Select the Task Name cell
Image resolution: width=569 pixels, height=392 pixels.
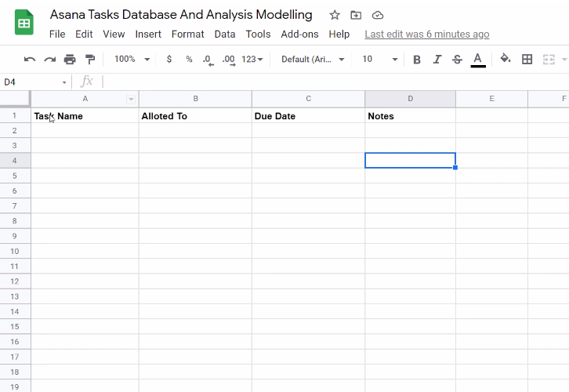point(85,116)
